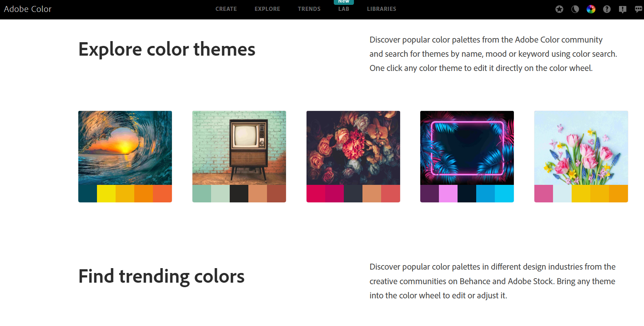Pick the orange swatch under wave image
Viewport: 644px width, 326px height.
(144, 193)
